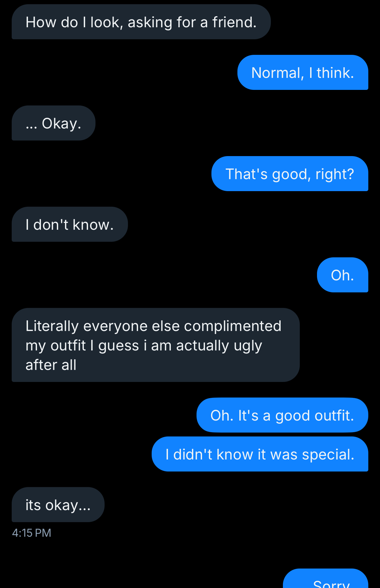Select the "Normal, I think." sent message
Screen dimensions: 380x588
pyautogui.click(x=302, y=73)
